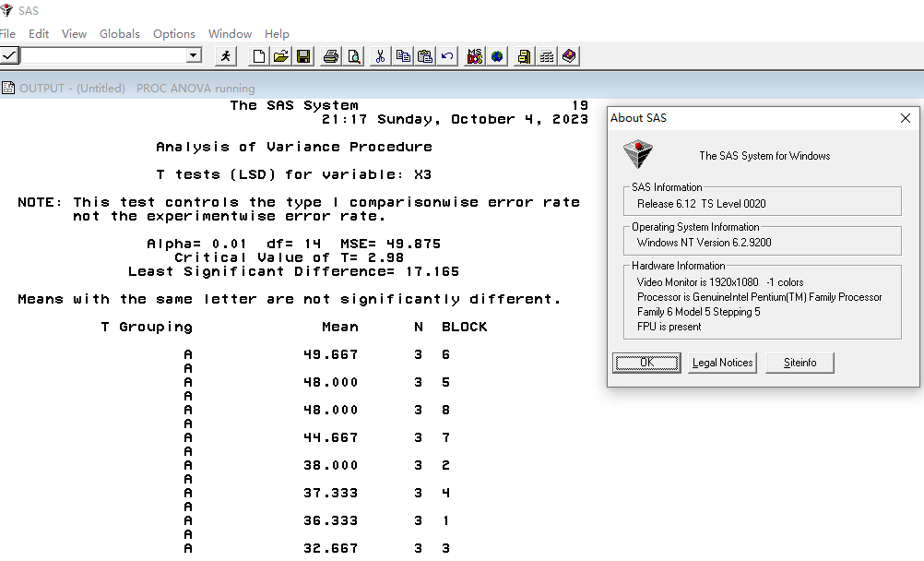Click the Legal Notices button
This screenshot has height=561, width=924.
[723, 363]
